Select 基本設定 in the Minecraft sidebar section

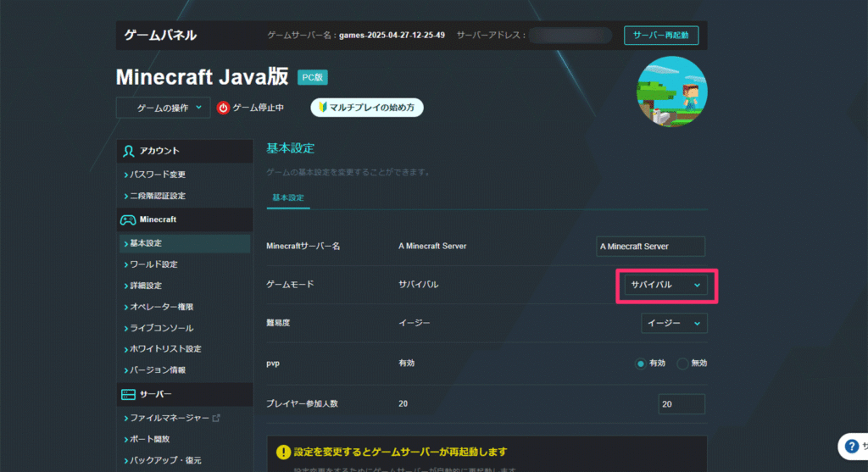[185, 243]
